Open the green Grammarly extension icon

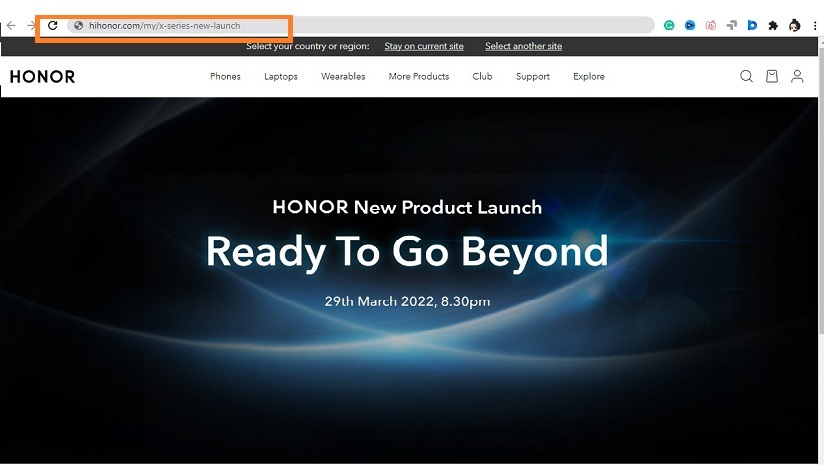click(669, 25)
